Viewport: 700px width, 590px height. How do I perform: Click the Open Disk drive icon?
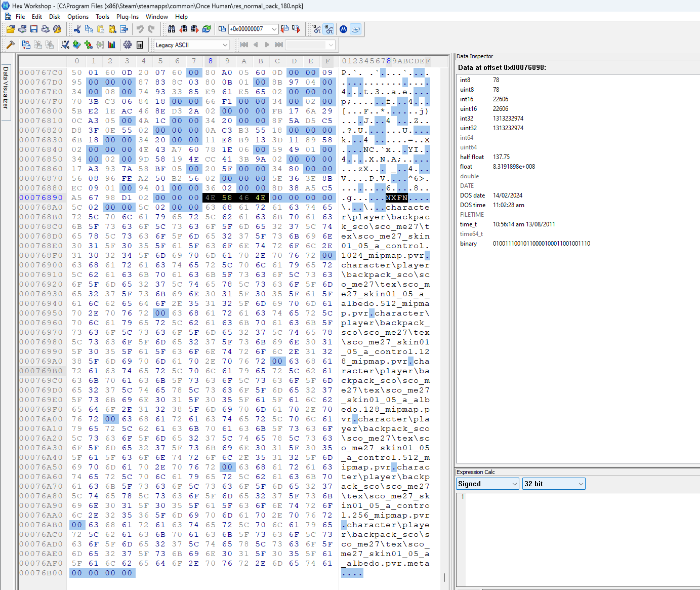23,29
